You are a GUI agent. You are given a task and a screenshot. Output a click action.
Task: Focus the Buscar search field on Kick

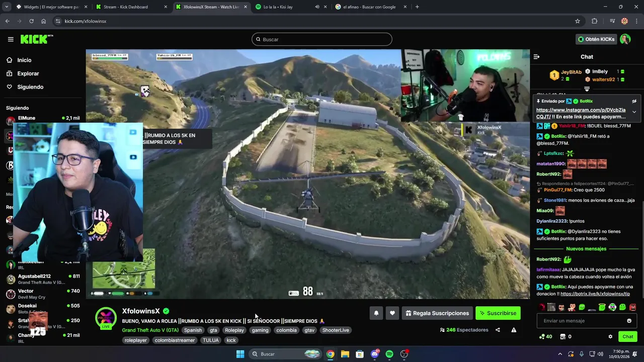[x=322, y=39]
